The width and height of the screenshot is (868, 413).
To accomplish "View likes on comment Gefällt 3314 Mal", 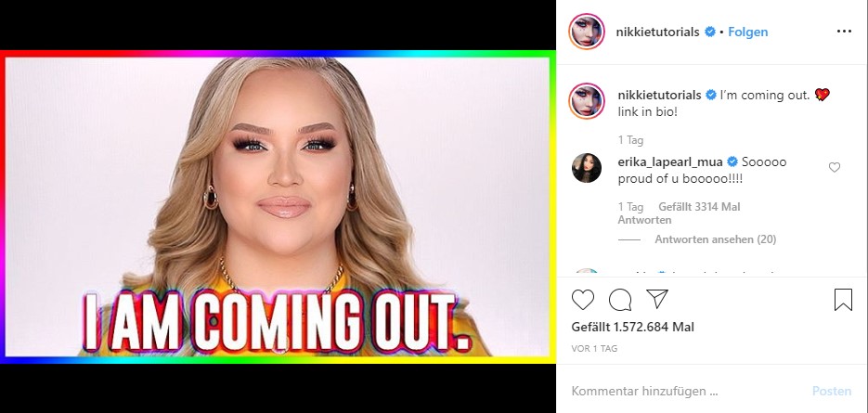I will point(699,207).
